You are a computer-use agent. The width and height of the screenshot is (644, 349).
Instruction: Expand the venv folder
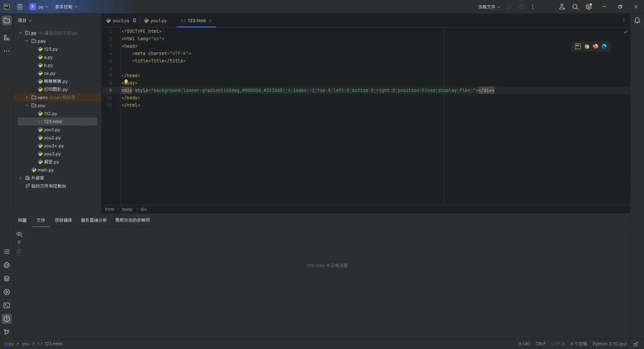pos(27,97)
